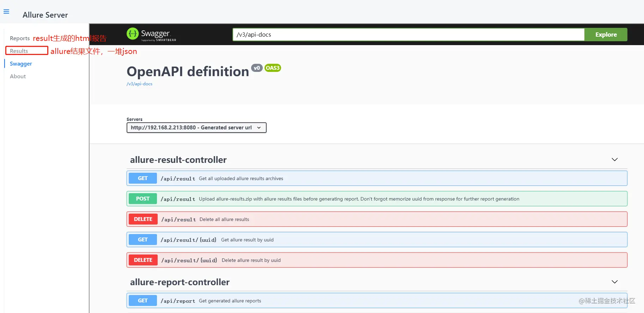Click the allure-report-controller heading
644x313 pixels.
point(180,282)
